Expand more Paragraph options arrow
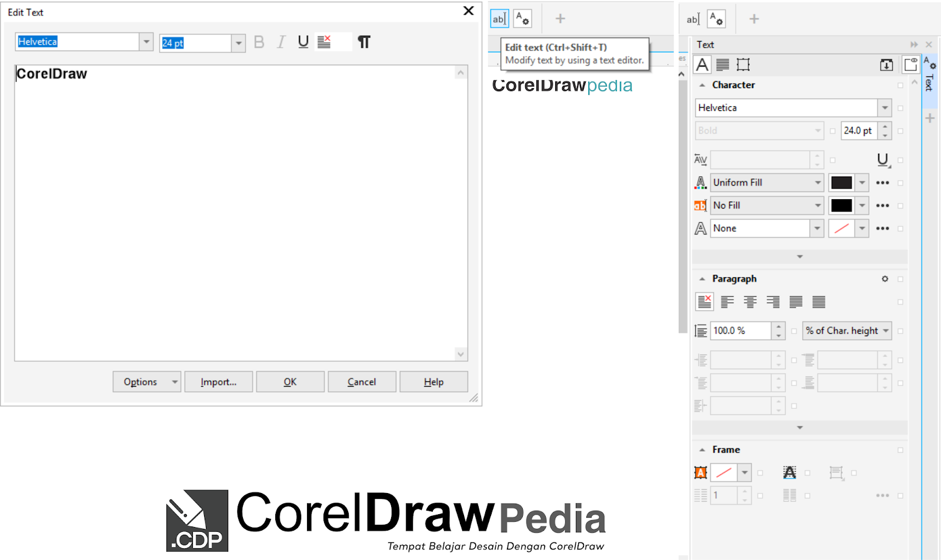Image resolution: width=941 pixels, height=560 pixels. (x=800, y=428)
